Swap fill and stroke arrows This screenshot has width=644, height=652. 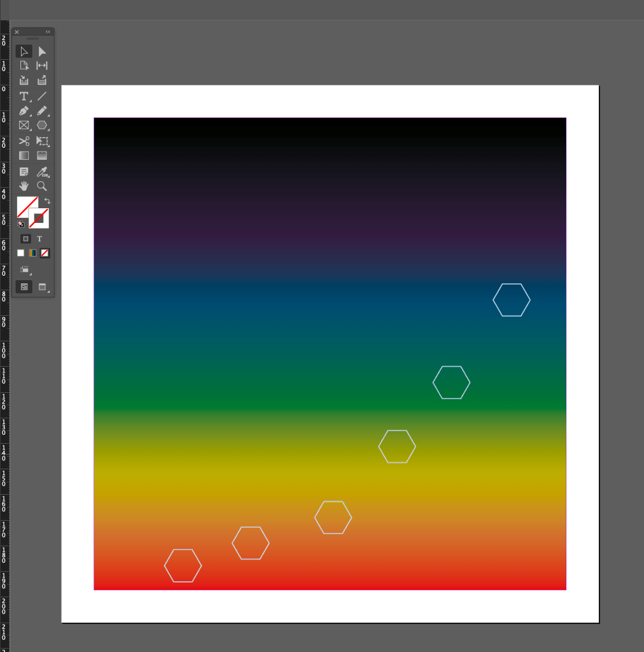(x=47, y=201)
